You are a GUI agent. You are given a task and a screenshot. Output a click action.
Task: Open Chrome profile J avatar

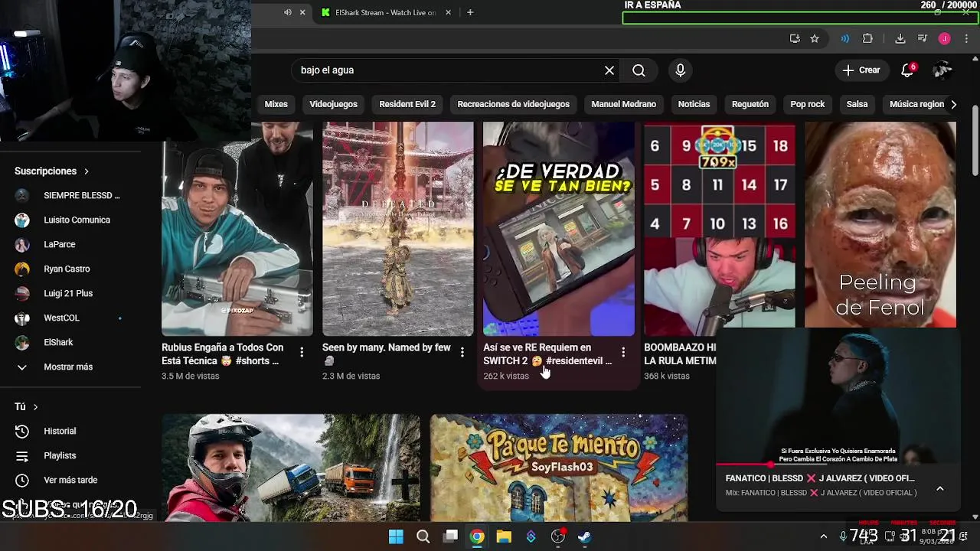point(945,39)
